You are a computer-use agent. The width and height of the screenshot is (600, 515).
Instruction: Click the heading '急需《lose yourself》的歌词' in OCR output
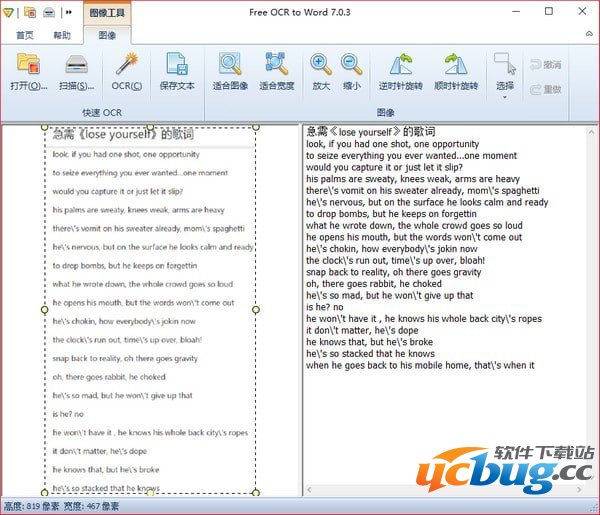click(370, 132)
